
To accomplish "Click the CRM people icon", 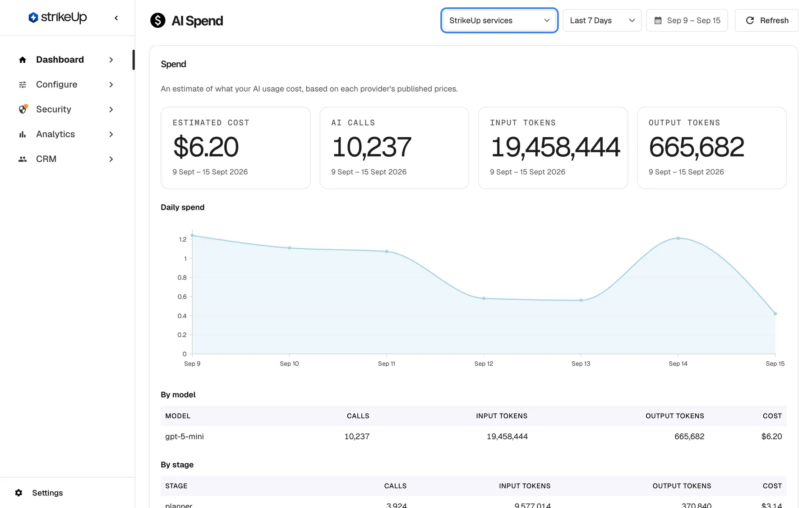I will pos(23,159).
